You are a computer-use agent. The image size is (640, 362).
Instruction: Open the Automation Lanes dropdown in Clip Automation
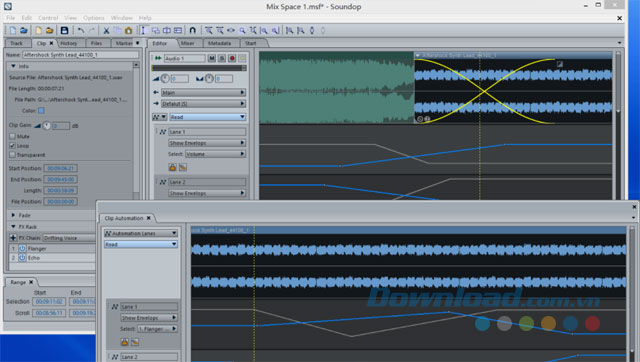[x=140, y=233]
